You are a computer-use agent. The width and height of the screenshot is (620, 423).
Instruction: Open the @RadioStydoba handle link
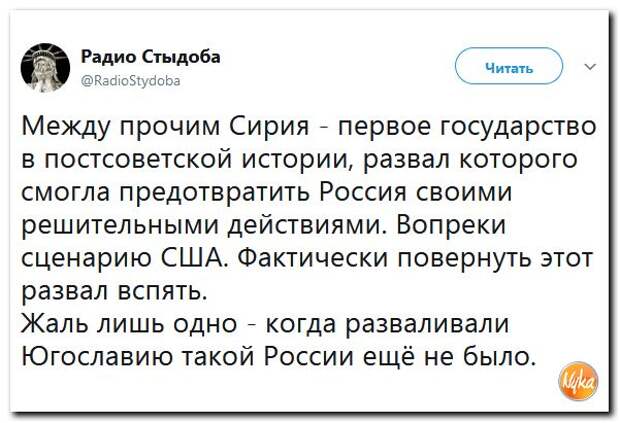tap(131, 81)
